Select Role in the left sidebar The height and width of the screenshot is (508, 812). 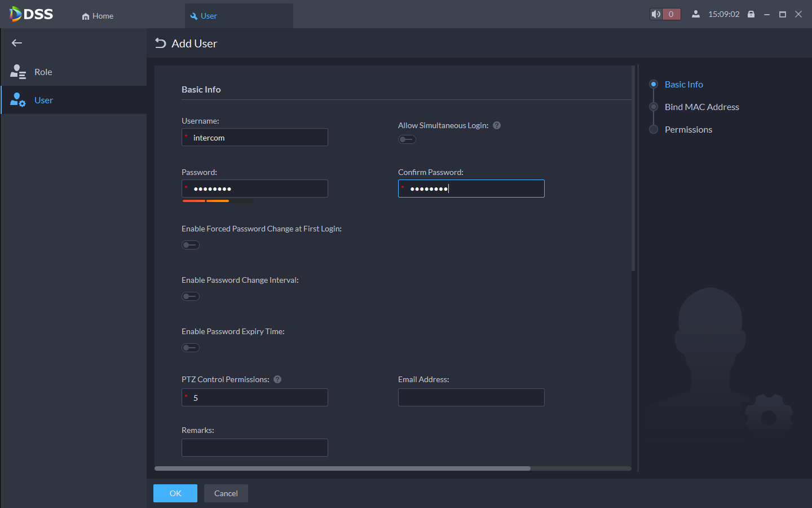pos(43,72)
